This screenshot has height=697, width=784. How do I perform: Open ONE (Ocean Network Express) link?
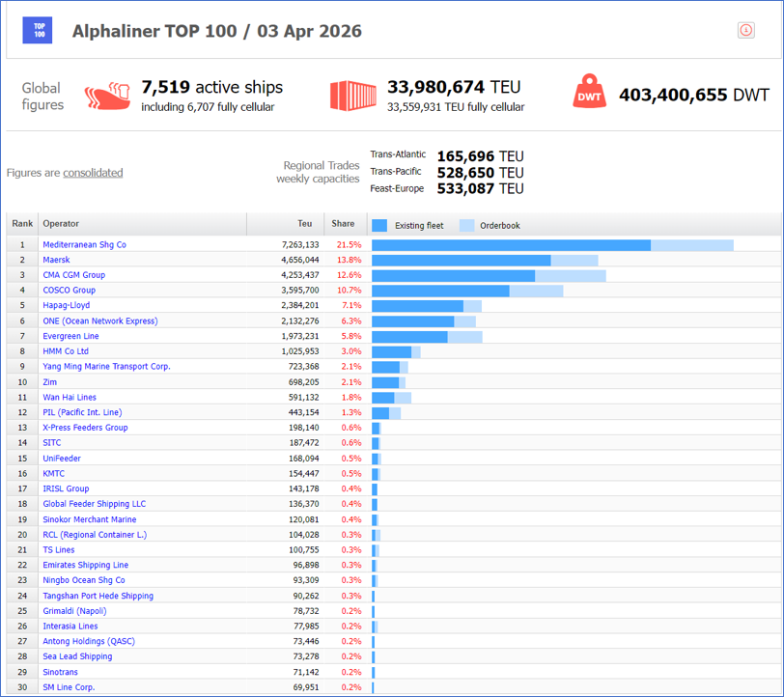(x=99, y=321)
